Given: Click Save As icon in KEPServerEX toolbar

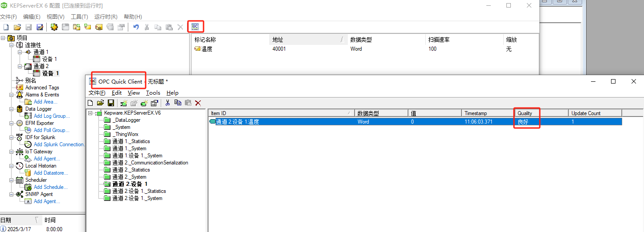Looking at the screenshot, I should 40,27.
